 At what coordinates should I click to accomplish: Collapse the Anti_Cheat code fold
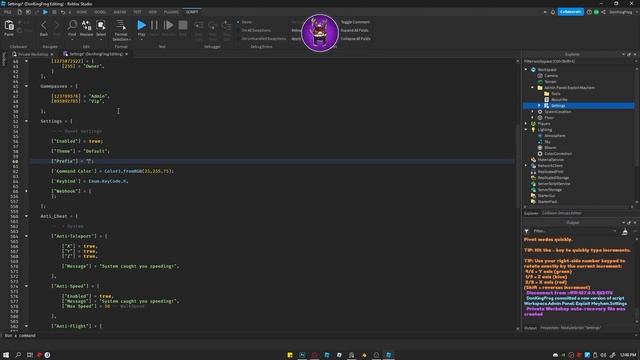coord(27,216)
